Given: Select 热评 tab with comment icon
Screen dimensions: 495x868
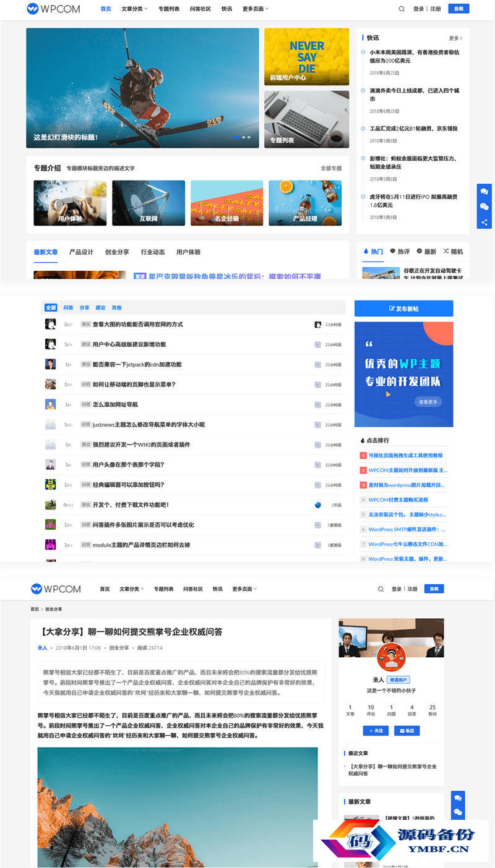Looking at the screenshot, I should [400, 252].
